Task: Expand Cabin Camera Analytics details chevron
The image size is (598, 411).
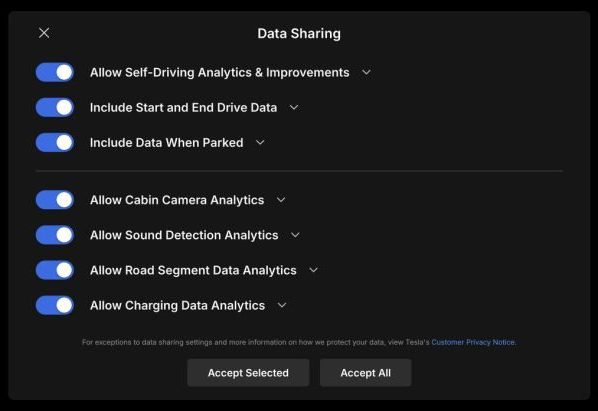Action: click(x=281, y=200)
